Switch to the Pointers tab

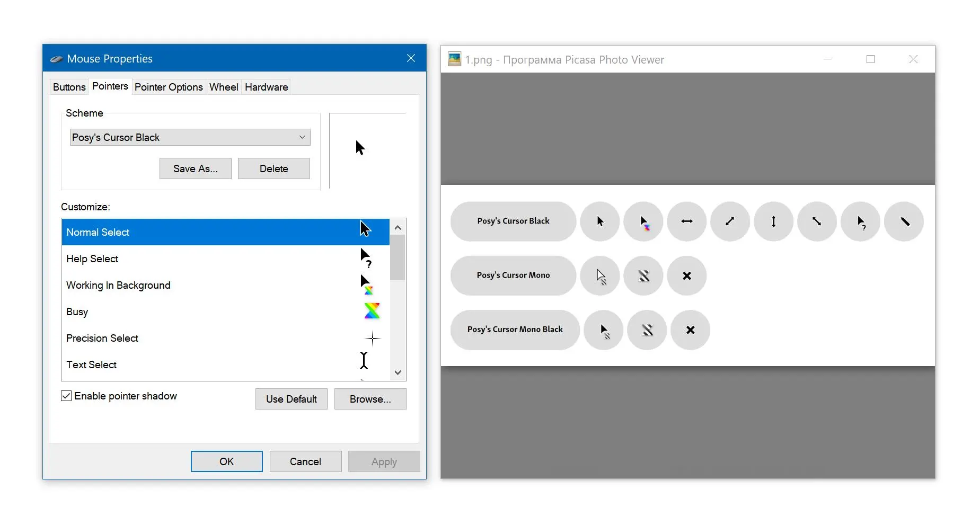[110, 86]
